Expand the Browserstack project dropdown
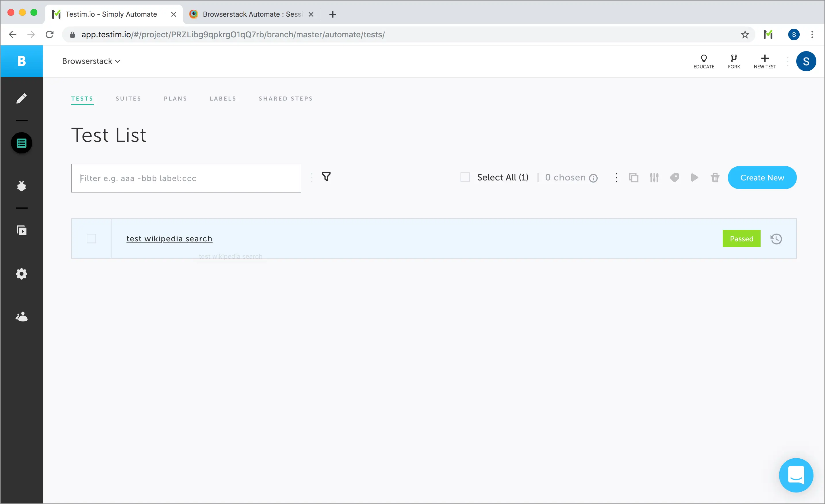 tap(91, 61)
